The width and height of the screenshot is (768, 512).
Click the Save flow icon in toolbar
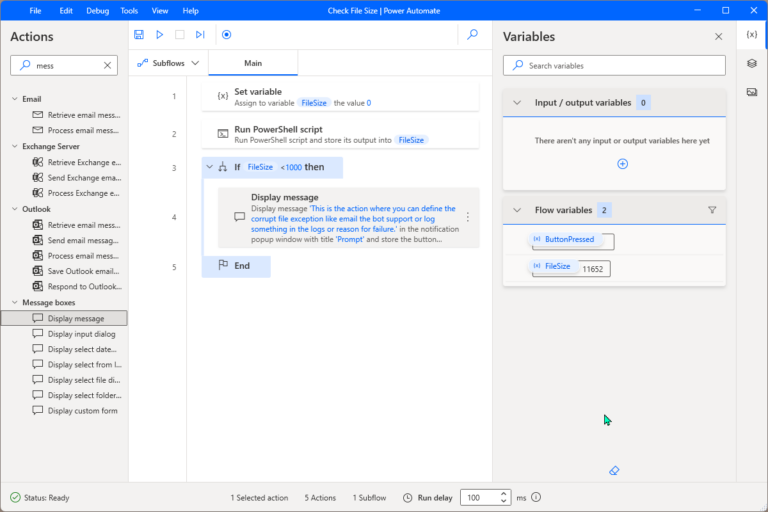click(139, 34)
